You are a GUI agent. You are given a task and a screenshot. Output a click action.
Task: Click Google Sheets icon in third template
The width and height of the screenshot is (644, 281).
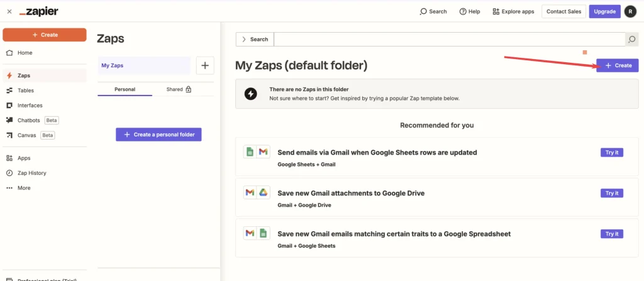264,233
